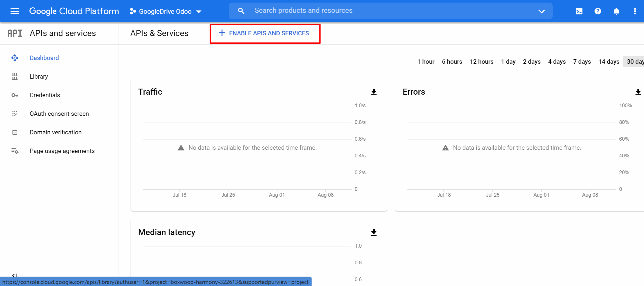
Task: Focus the Search products and resources field
Action: click(390, 11)
